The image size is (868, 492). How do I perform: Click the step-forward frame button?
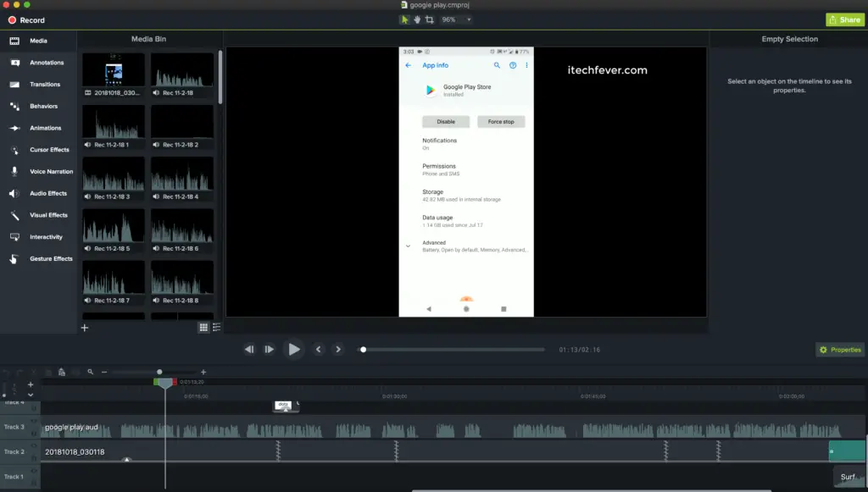pos(269,350)
